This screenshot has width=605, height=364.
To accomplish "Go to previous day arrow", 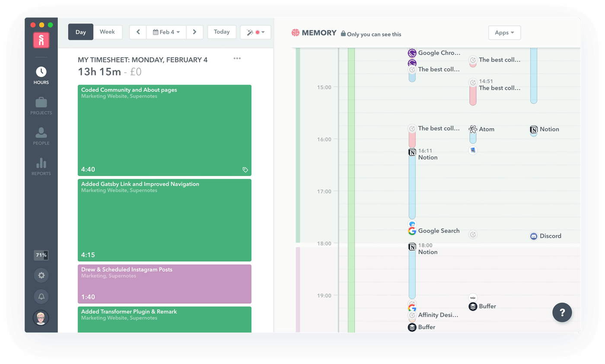I will 138,32.
